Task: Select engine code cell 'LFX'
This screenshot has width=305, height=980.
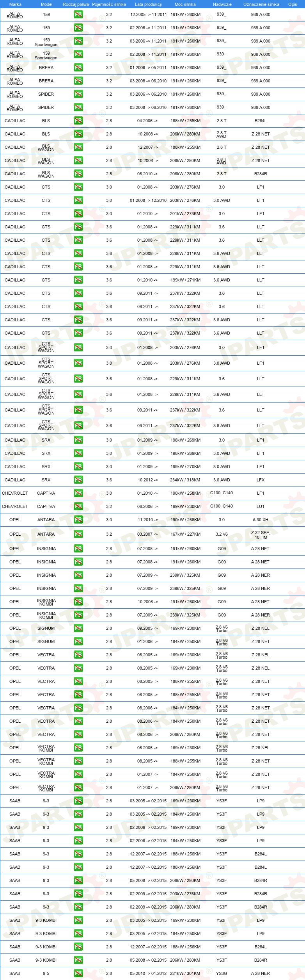Action: click(x=261, y=480)
